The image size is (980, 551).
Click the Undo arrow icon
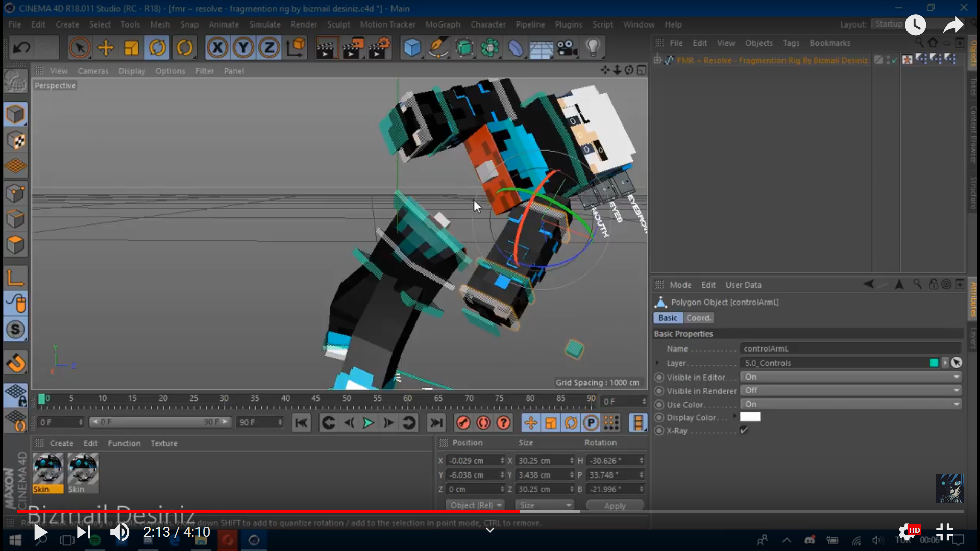click(21, 48)
